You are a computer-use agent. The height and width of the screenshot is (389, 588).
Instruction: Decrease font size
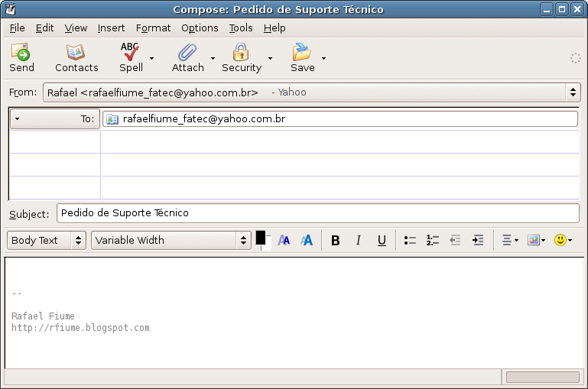[284, 240]
